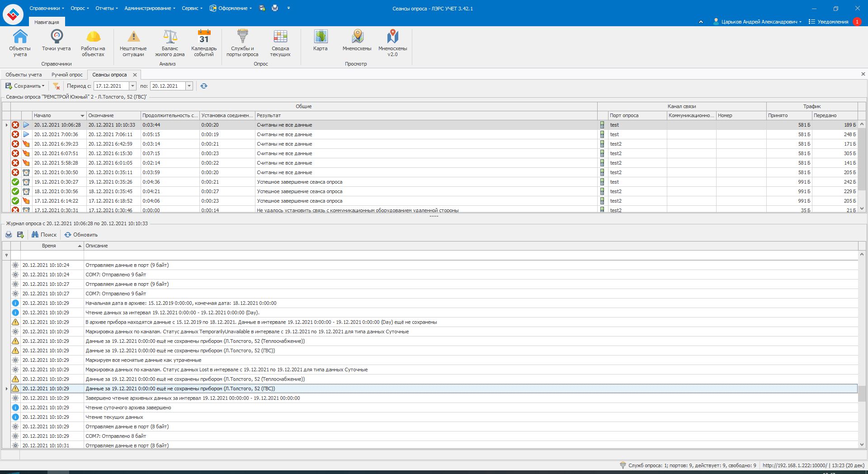The image size is (868, 474).
Task: Click Обновить button in journal toolbar
Action: 81,235
